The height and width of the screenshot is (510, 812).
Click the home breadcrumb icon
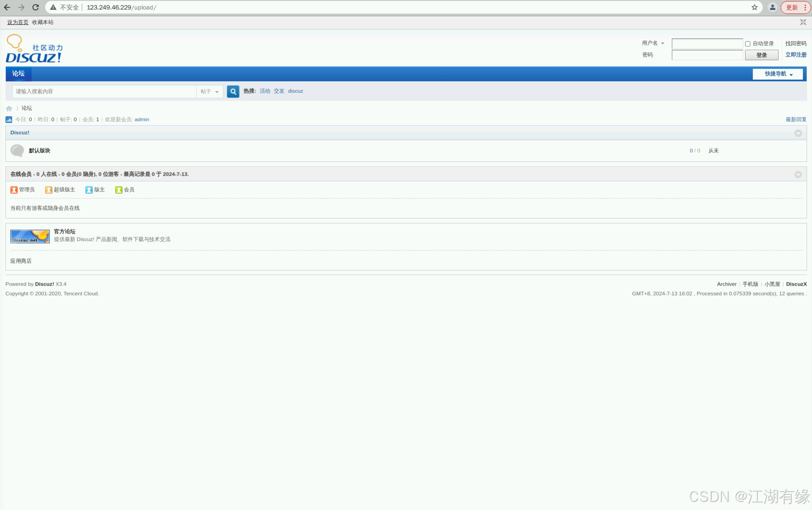click(x=9, y=109)
